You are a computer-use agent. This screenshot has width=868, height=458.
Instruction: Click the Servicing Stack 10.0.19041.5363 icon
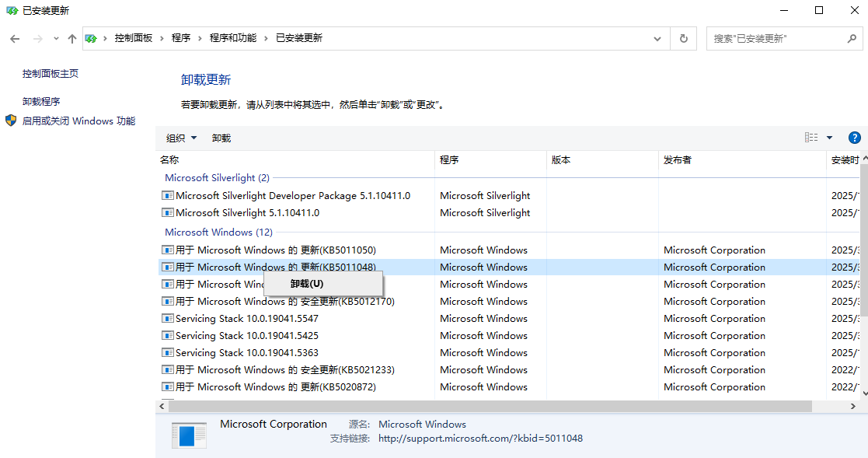168,353
